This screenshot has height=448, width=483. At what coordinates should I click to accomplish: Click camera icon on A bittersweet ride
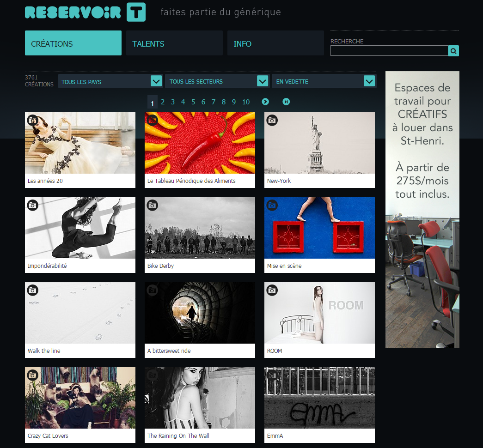(152, 290)
